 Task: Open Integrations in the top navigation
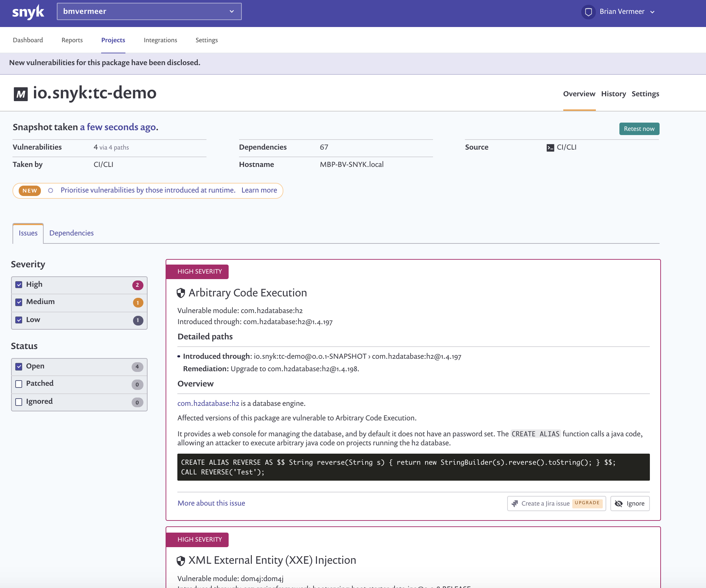pyautogui.click(x=160, y=40)
